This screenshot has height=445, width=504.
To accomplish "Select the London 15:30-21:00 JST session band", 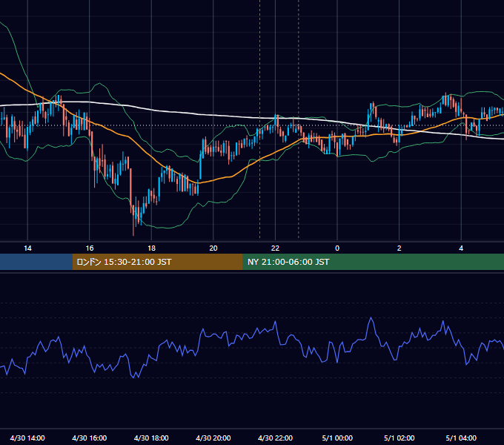I will 157,262.
